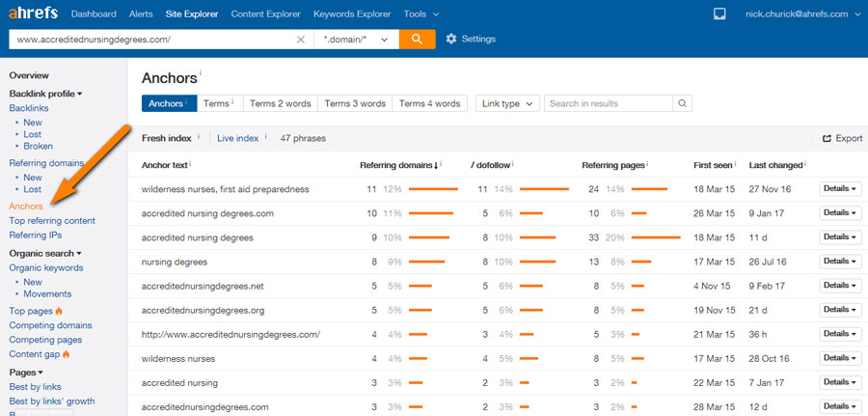The height and width of the screenshot is (416, 868).
Task: Open Content Explorer in top menu
Action: 266,14
